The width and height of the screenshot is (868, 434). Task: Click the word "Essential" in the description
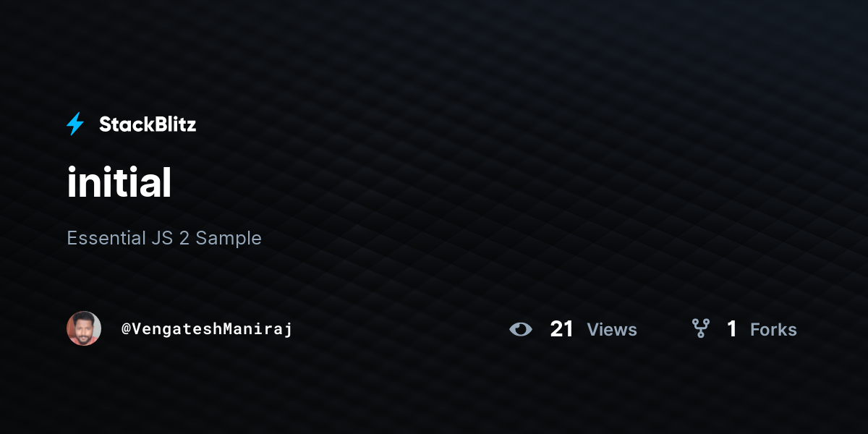105,238
